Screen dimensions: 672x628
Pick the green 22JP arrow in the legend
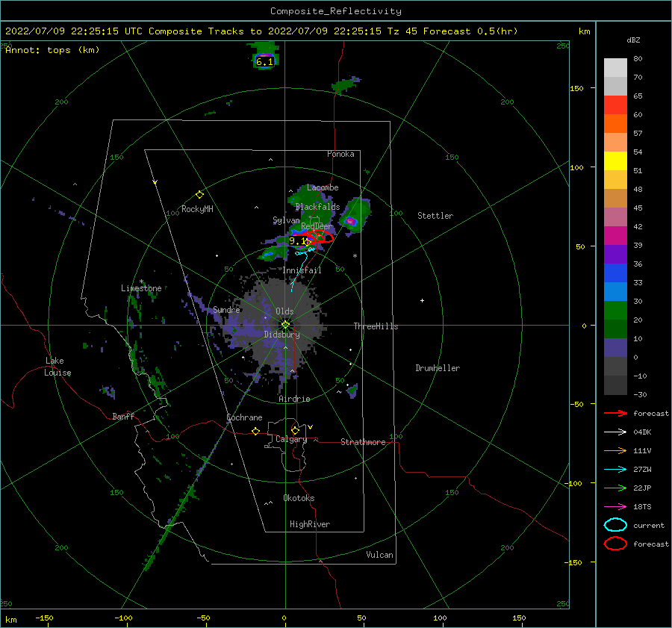[615, 488]
